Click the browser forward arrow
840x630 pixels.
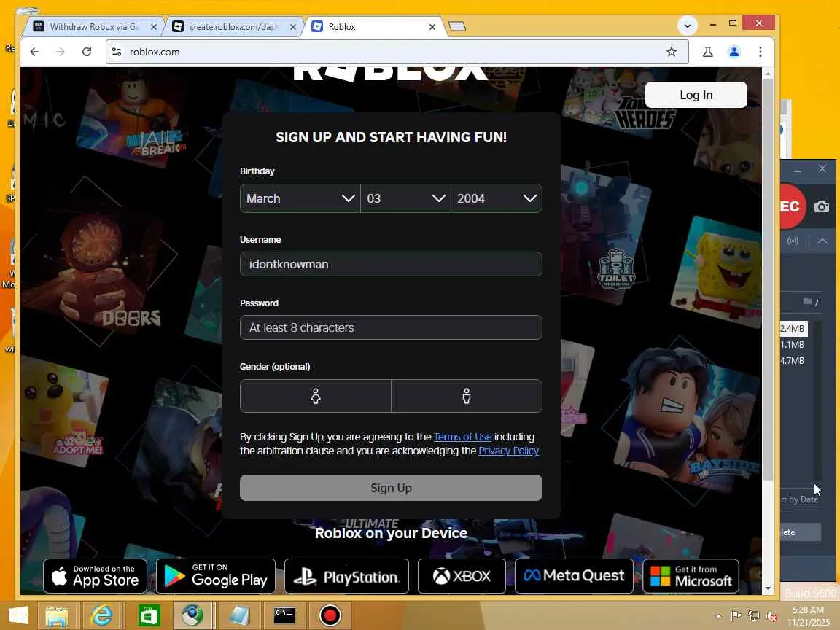pos(60,52)
